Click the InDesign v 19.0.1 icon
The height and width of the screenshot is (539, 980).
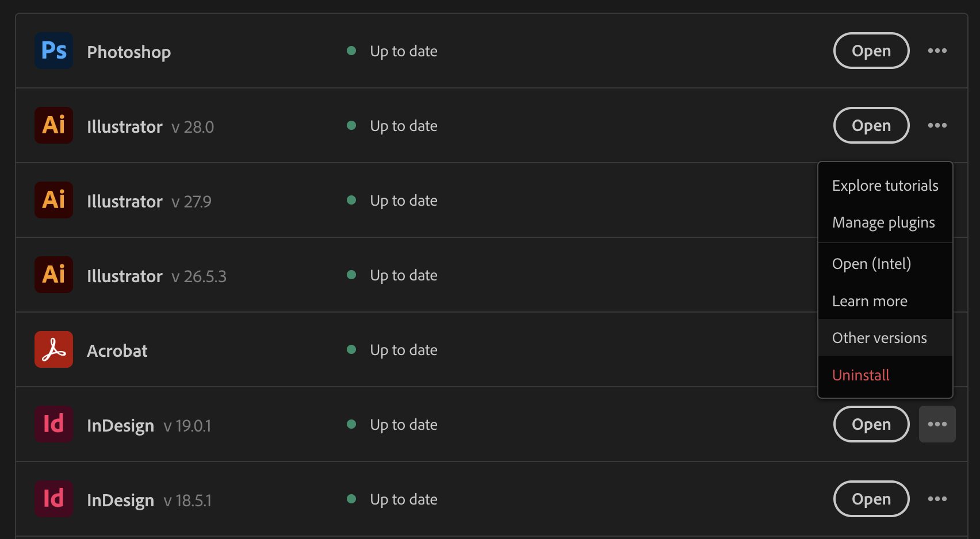point(53,424)
